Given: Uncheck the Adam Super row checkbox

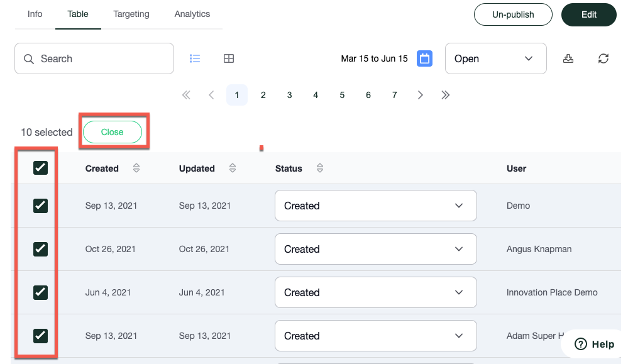Looking at the screenshot, I should pos(40,336).
